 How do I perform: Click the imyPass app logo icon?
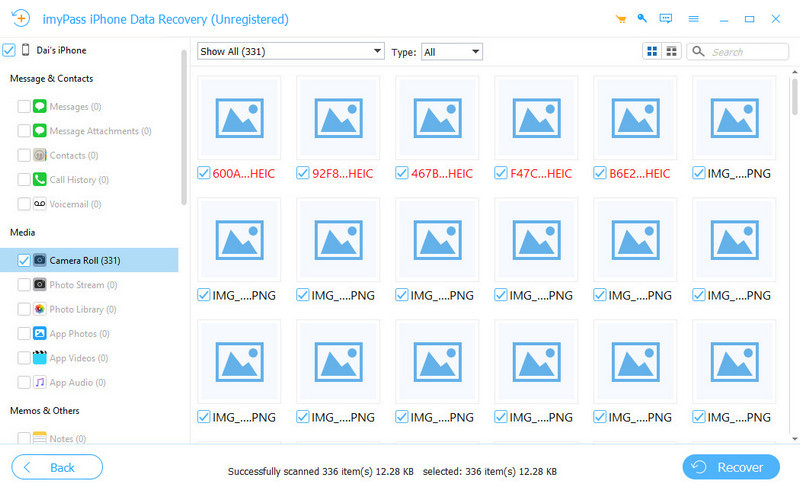(x=20, y=18)
